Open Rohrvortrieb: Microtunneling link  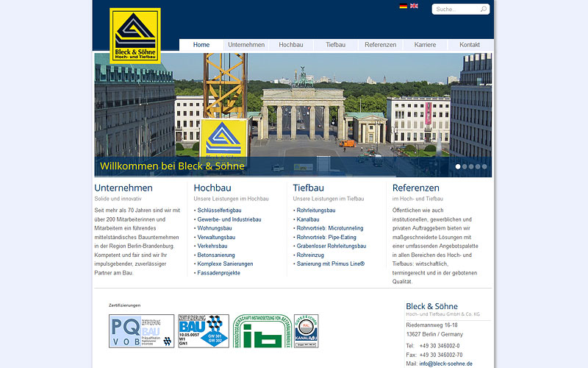(330, 228)
